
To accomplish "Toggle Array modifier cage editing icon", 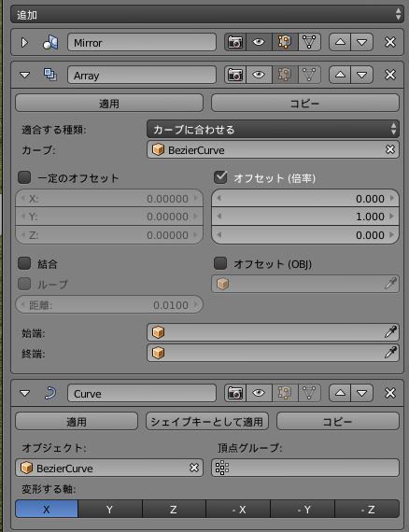I will 309,75.
